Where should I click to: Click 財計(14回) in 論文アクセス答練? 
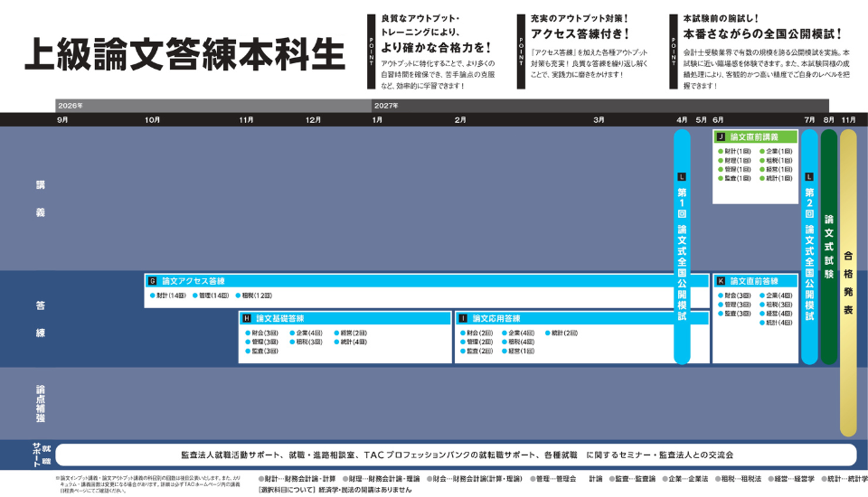pyautogui.click(x=168, y=295)
